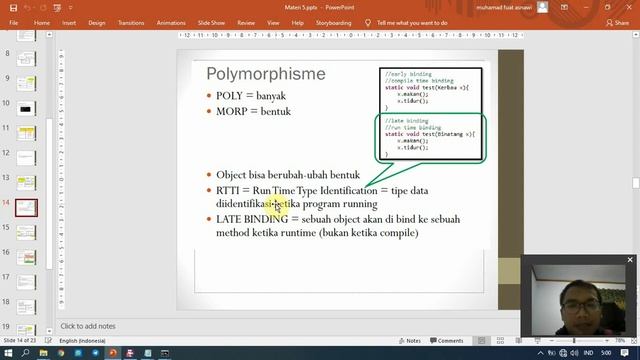
Task: Select slide 18 thumbnail
Action: pyautogui.click(x=26, y=308)
